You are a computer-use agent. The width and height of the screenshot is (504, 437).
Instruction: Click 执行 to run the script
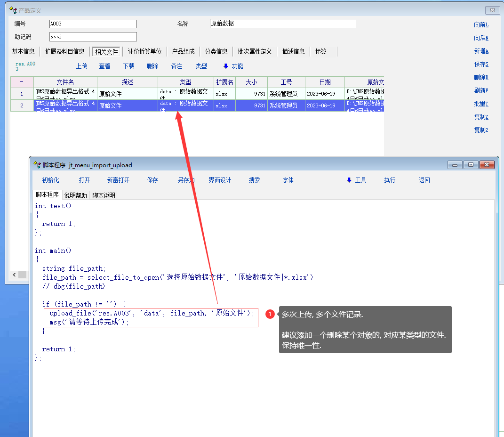click(x=390, y=180)
